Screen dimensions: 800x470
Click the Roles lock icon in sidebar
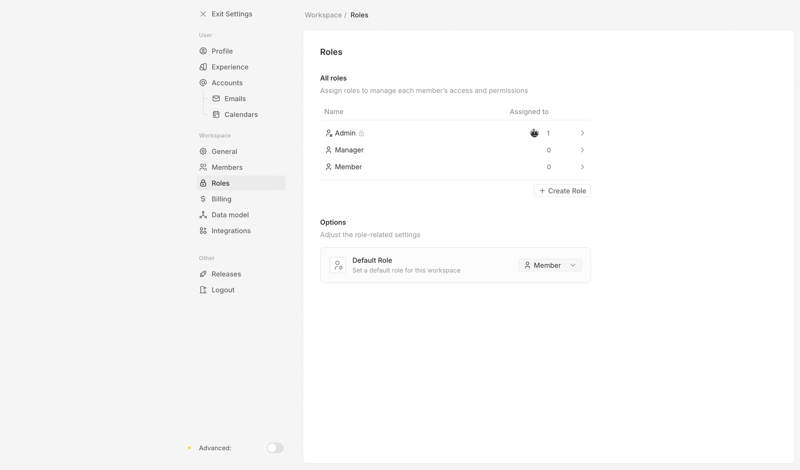[x=203, y=183]
